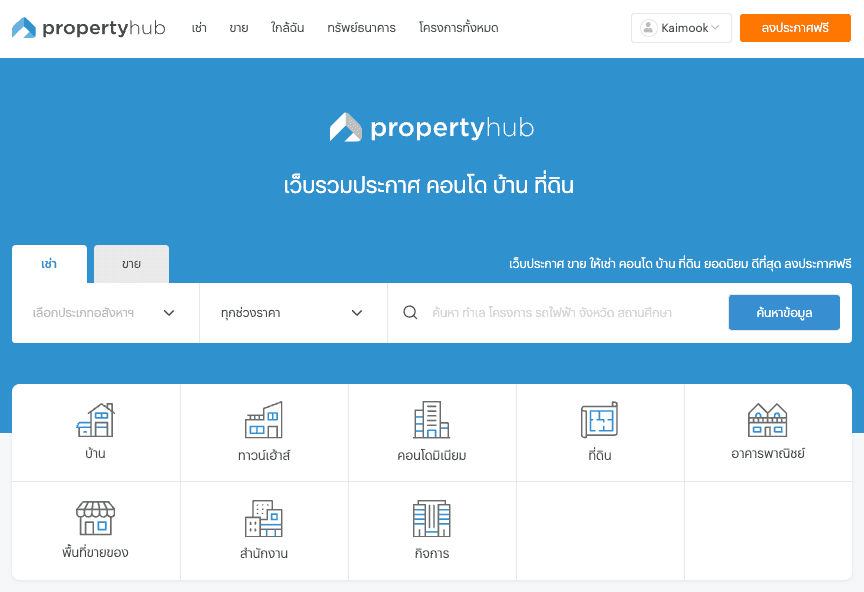Open the เลือกประเภทอสังหาฯ property type dropdown
Image resolution: width=864 pixels, height=592 pixels.
pos(105,313)
